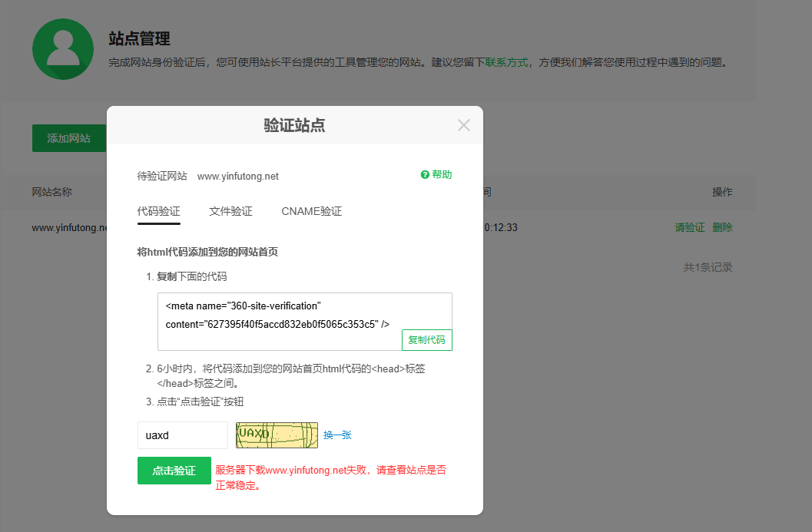Click 删除 link in site row
This screenshot has height=532, width=812.
tap(722, 228)
